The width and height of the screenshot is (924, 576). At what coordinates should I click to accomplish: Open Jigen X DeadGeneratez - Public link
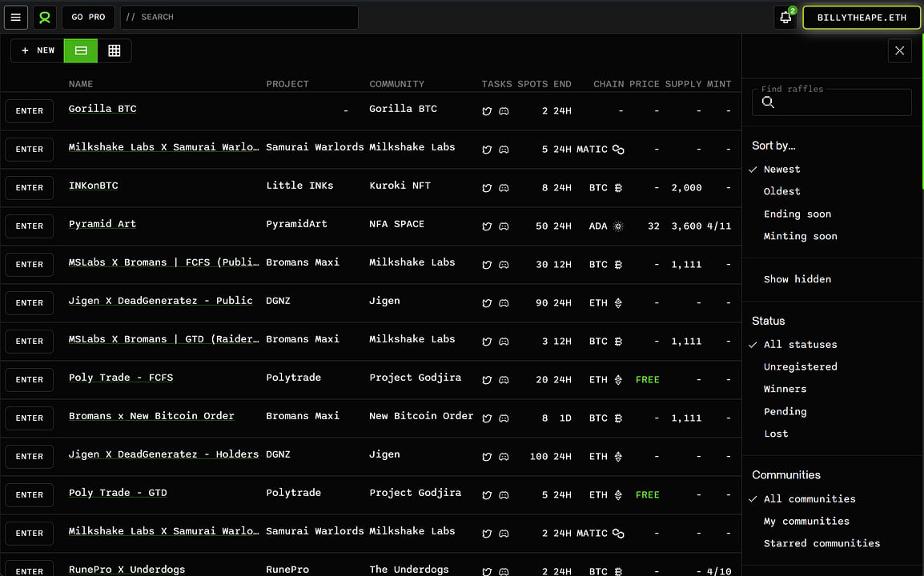160,301
